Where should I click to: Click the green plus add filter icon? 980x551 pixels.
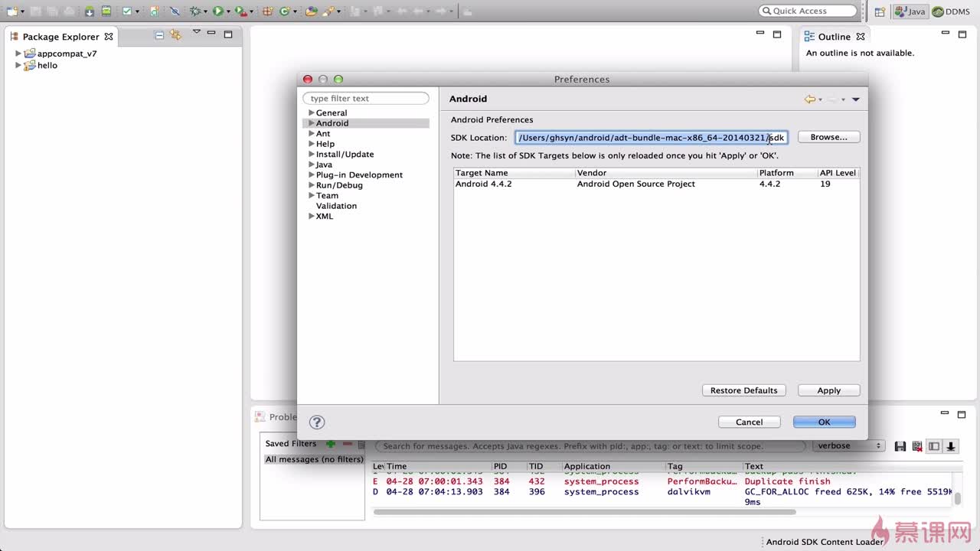tap(331, 444)
